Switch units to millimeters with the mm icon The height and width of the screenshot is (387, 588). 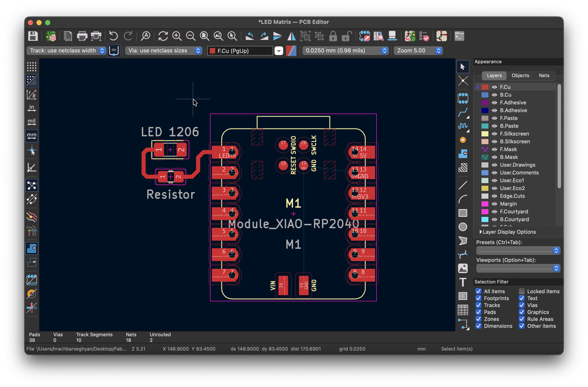coord(32,136)
